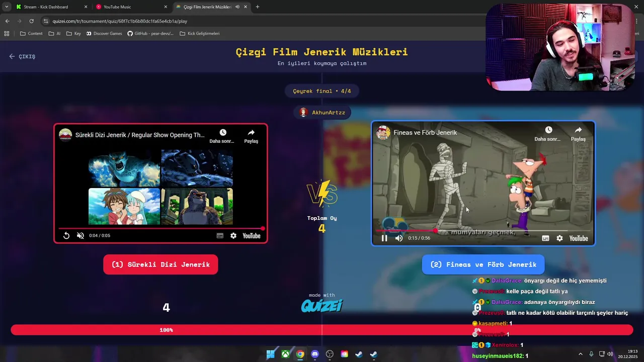The width and height of the screenshot is (644, 362).
Task: Open YouTube logo on Sürekli Dizi player
Action: 252,235
